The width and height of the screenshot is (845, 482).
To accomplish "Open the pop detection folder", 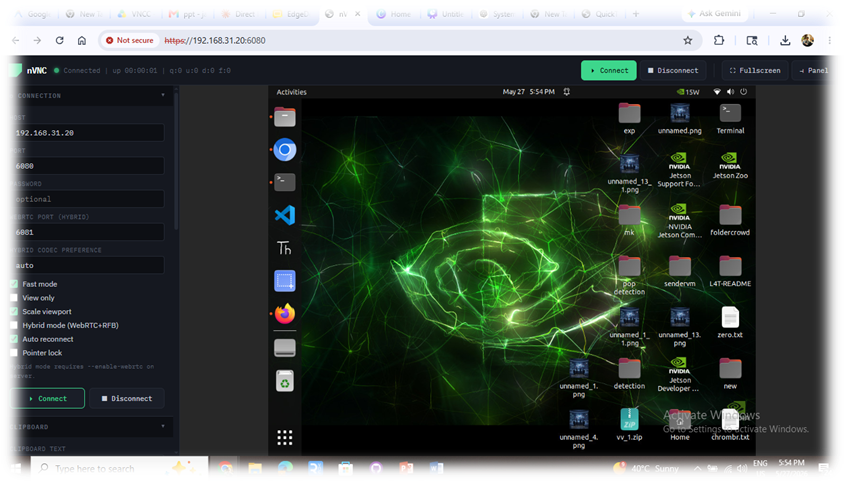I will click(x=629, y=276).
